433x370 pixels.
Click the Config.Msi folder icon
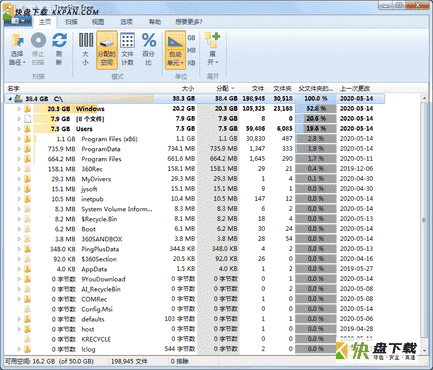[x=27, y=309]
